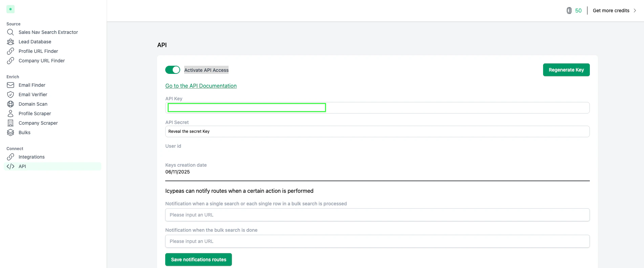Click the Profile URL Finder link icon
644x268 pixels.
coord(10,51)
